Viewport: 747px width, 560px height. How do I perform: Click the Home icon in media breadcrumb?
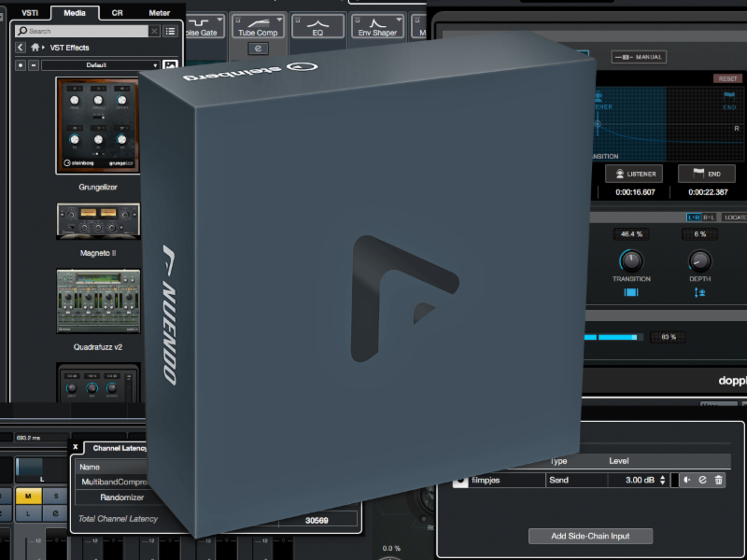[x=35, y=48]
